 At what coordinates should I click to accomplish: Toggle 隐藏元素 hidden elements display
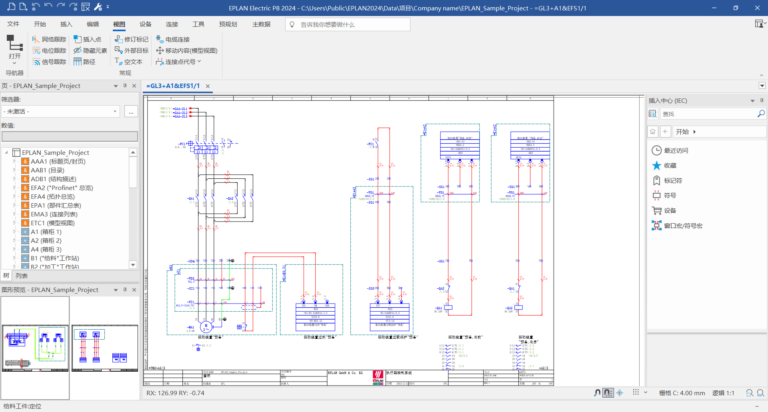(90, 50)
